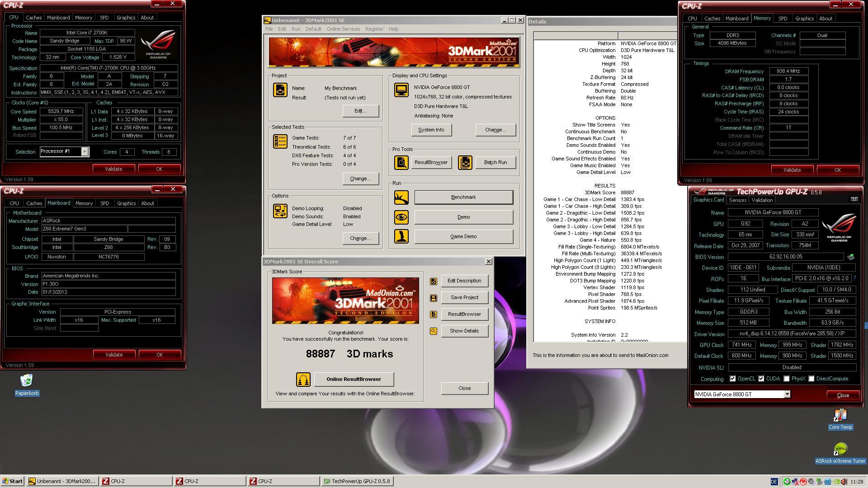
Task: Click the DRAM Frequency value 938.4 MHz
Action: [788, 71]
